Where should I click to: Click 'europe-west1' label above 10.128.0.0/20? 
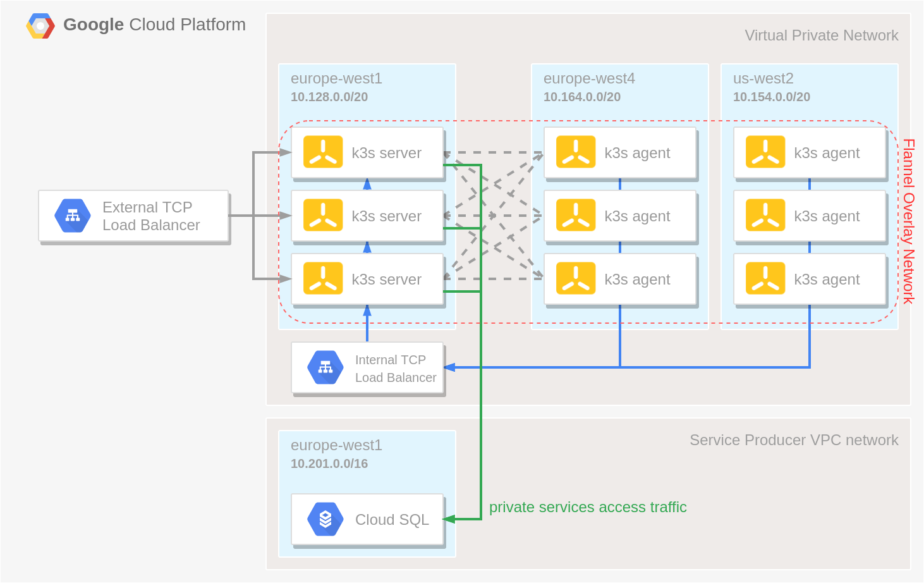click(336, 78)
